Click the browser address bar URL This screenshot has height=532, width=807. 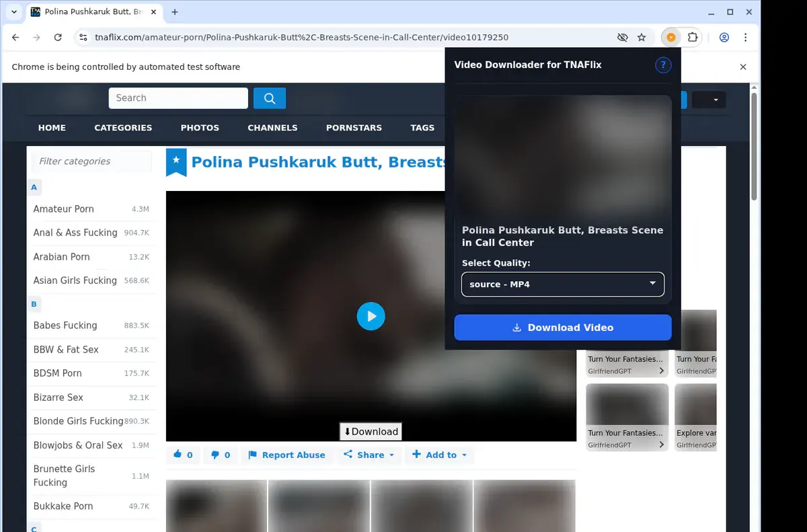coord(301,38)
